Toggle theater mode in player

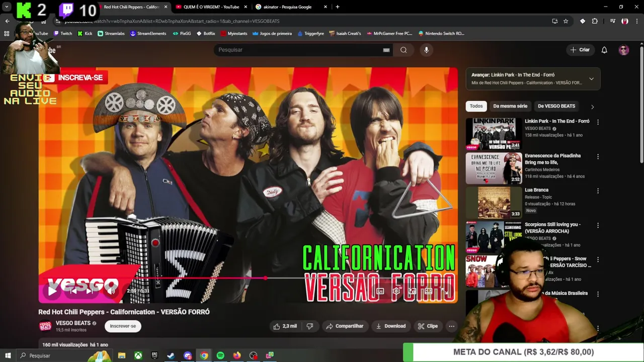pos(429,291)
